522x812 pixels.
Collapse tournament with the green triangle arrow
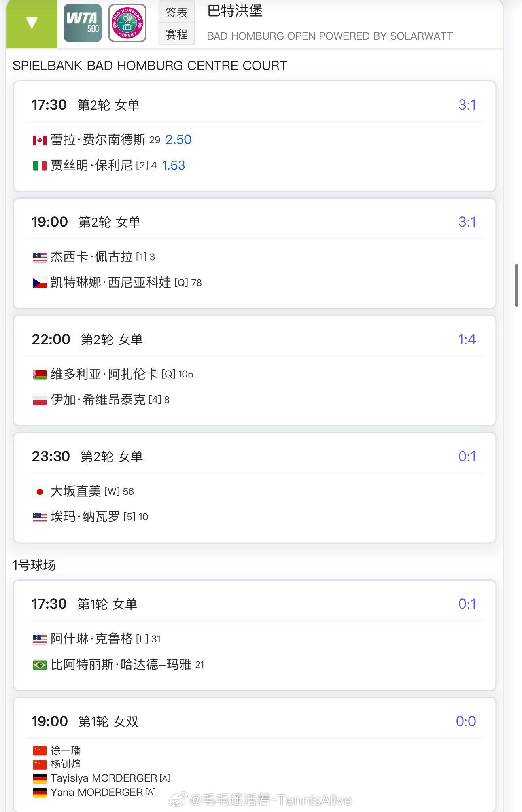[32, 23]
